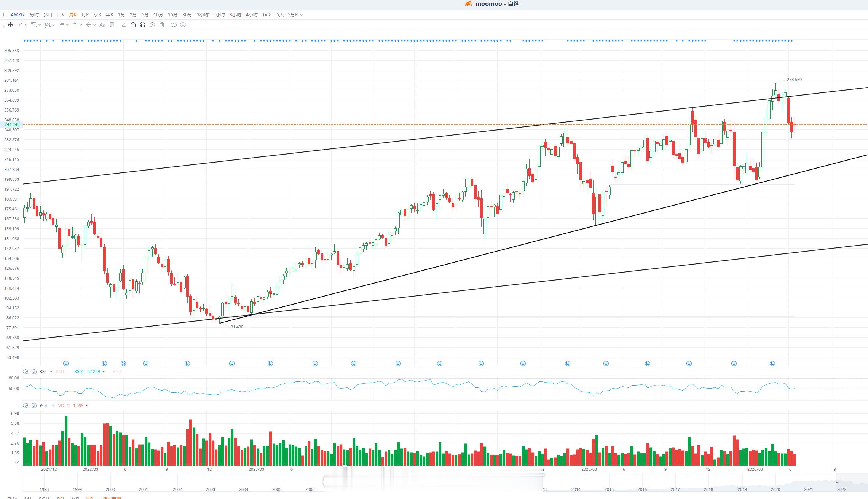Open RSI indicator settings gear

(26, 371)
